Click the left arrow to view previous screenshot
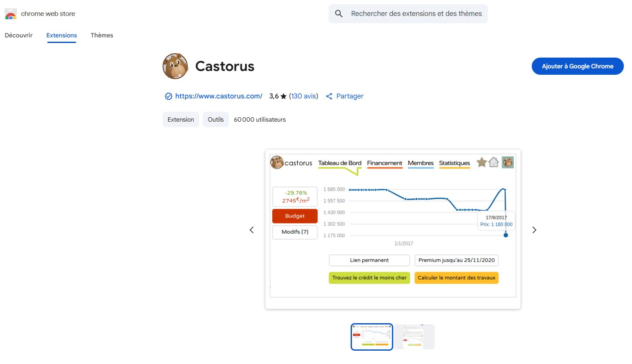The width and height of the screenshot is (632, 364). tap(252, 230)
